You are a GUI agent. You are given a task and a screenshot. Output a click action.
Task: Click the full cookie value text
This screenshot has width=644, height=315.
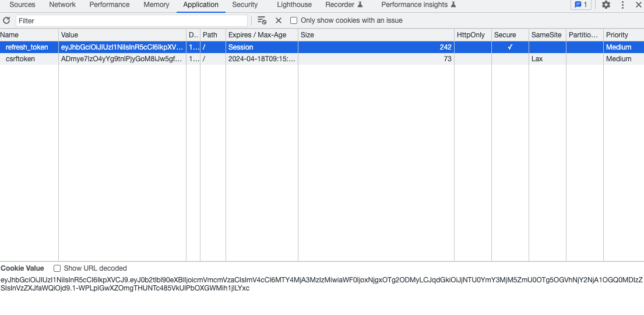tap(322, 284)
